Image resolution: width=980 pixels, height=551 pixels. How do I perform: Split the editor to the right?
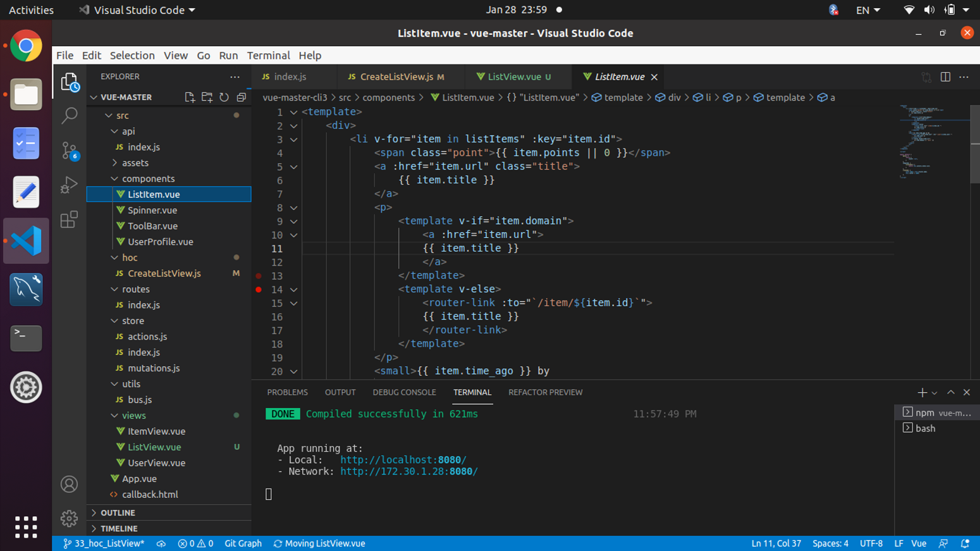(x=945, y=77)
